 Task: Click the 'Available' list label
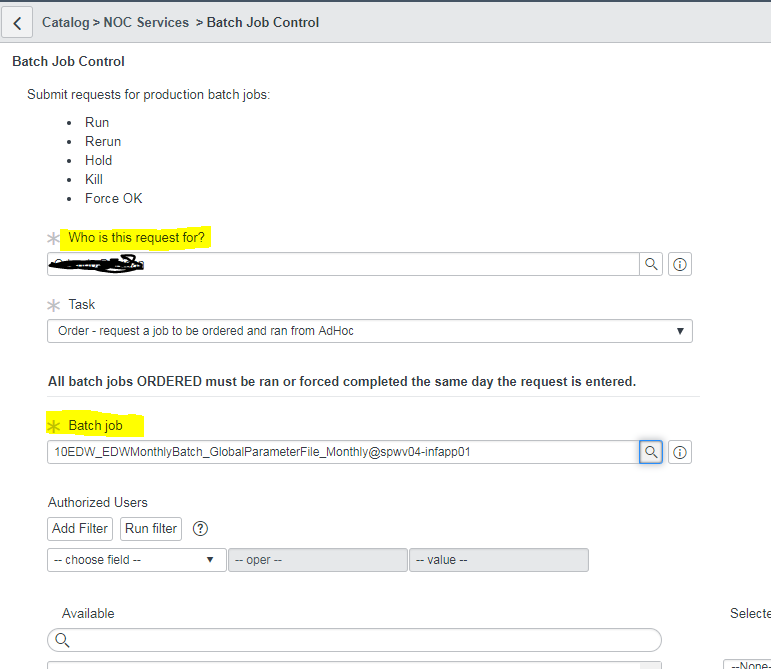pos(88,613)
